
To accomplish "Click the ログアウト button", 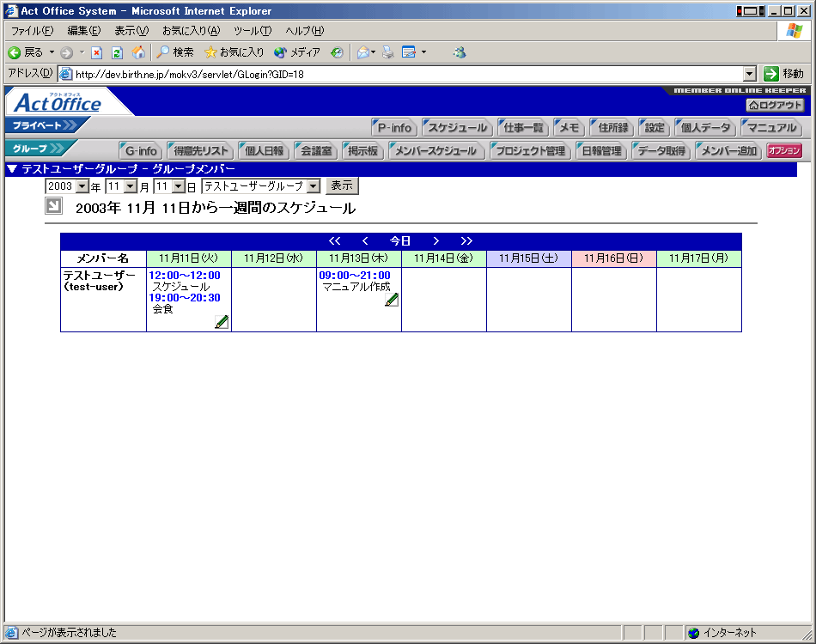I will point(776,105).
